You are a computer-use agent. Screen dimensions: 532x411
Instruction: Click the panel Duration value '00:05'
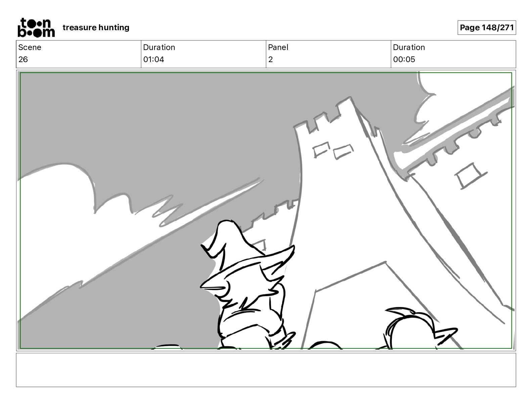[404, 59]
